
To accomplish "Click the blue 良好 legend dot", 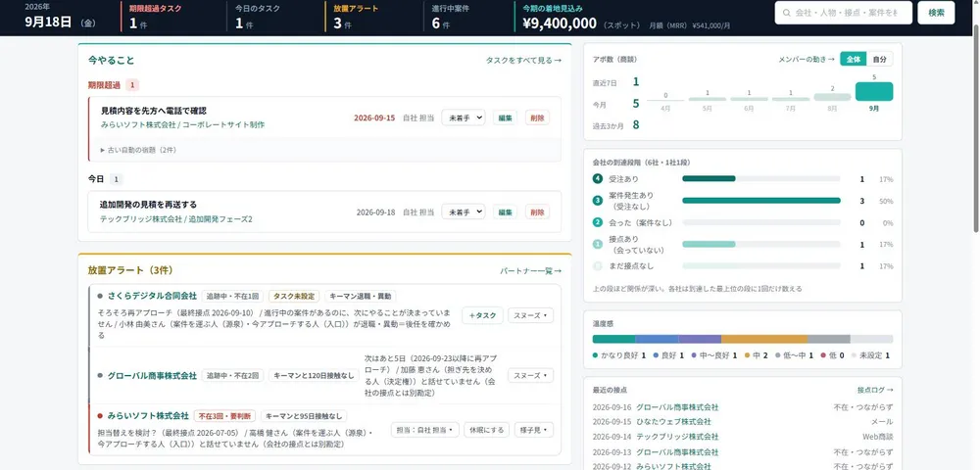I will pos(656,355).
